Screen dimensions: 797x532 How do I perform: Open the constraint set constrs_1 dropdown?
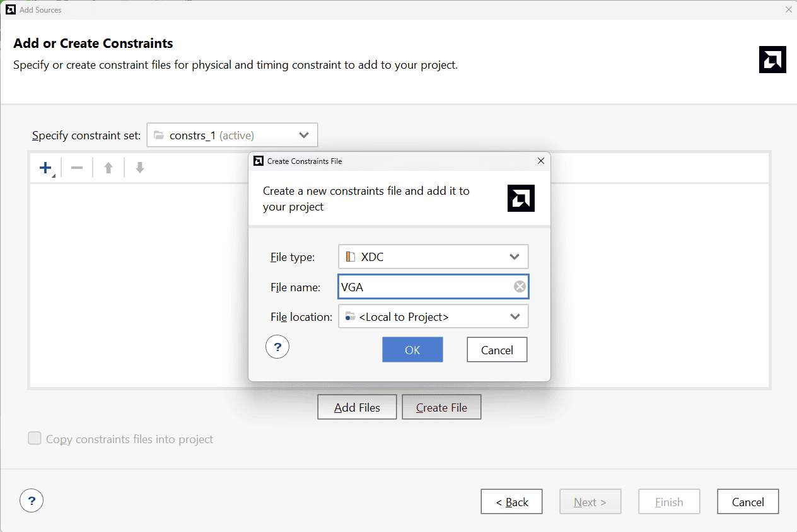232,135
